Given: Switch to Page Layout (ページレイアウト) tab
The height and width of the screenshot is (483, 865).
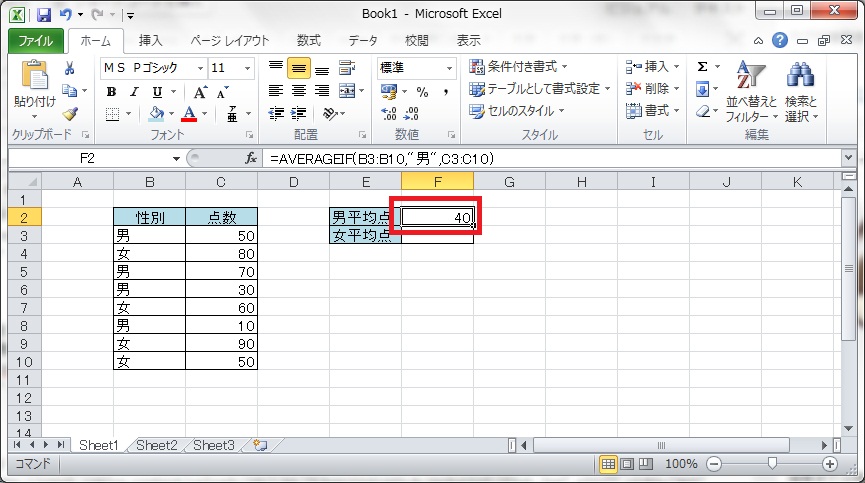Looking at the screenshot, I should coord(229,41).
